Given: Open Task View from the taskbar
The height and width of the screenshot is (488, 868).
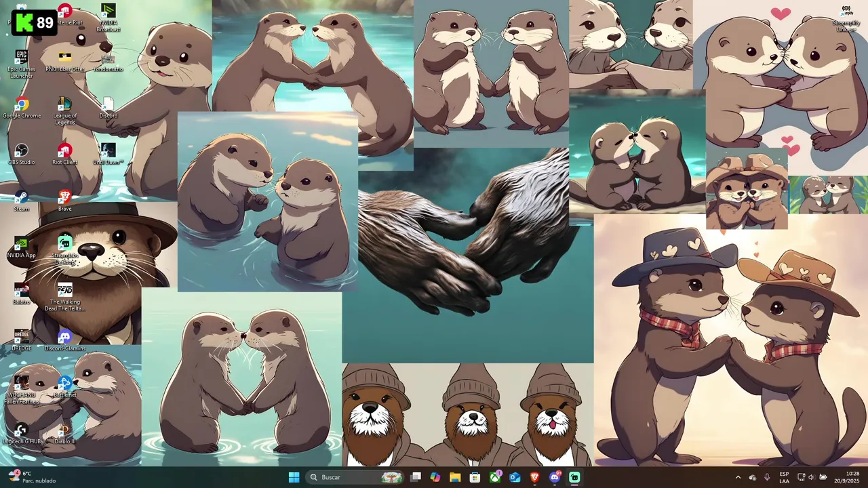Looking at the screenshot, I should click(x=416, y=477).
